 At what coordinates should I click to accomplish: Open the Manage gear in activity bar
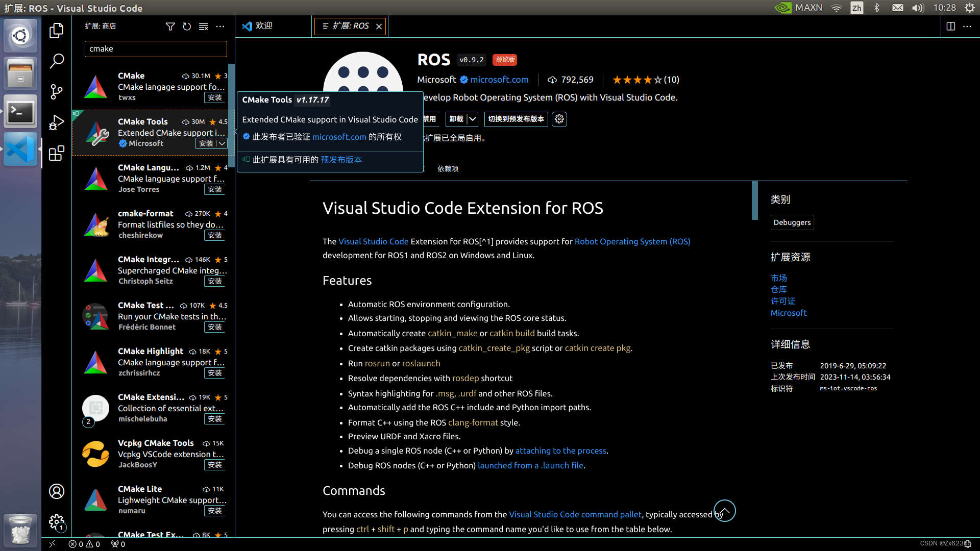click(x=56, y=522)
